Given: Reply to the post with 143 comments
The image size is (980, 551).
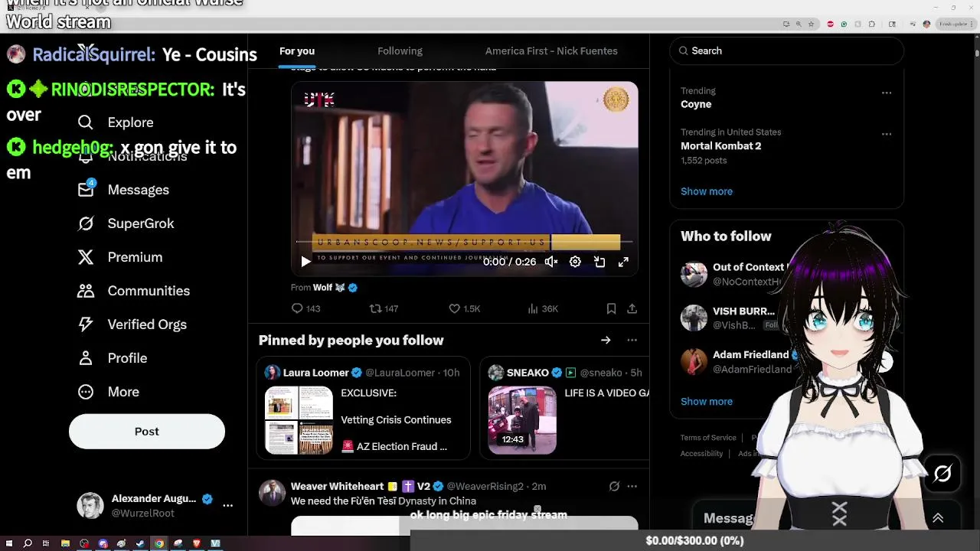Looking at the screenshot, I should (305, 308).
